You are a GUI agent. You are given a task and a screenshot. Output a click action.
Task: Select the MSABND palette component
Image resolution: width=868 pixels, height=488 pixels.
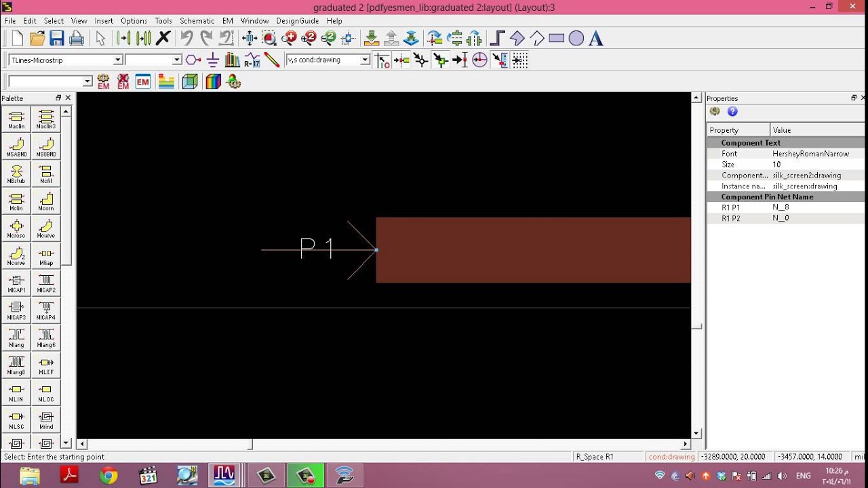[16, 146]
